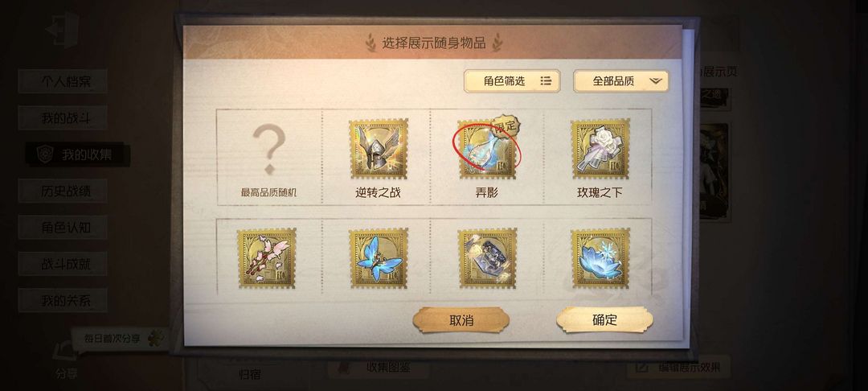Expand the 全部品质 quality dropdown
The image size is (868, 391).
pos(620,81)
